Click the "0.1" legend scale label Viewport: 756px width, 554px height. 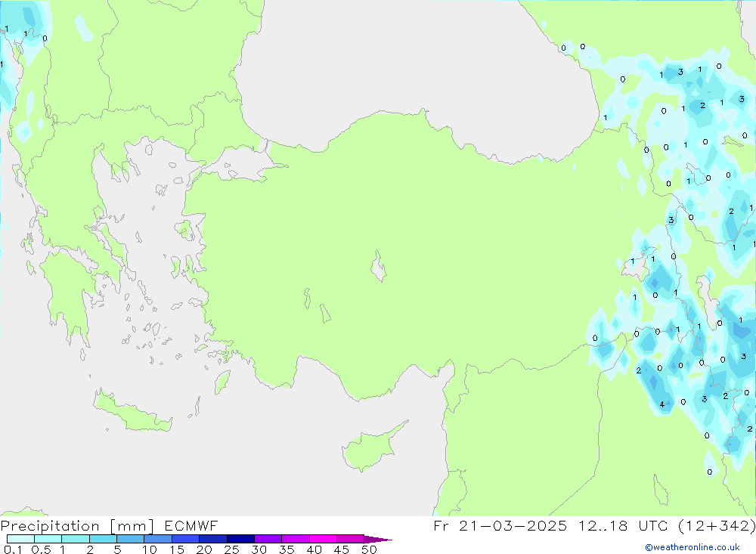(13, 549)
